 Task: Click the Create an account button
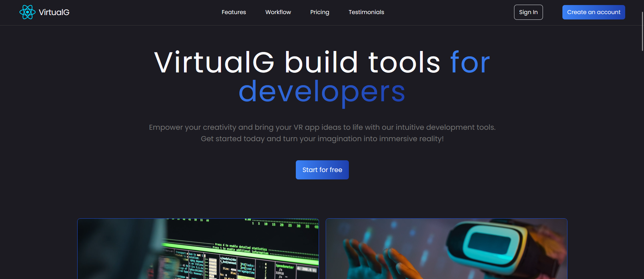(x=593, y=12)
